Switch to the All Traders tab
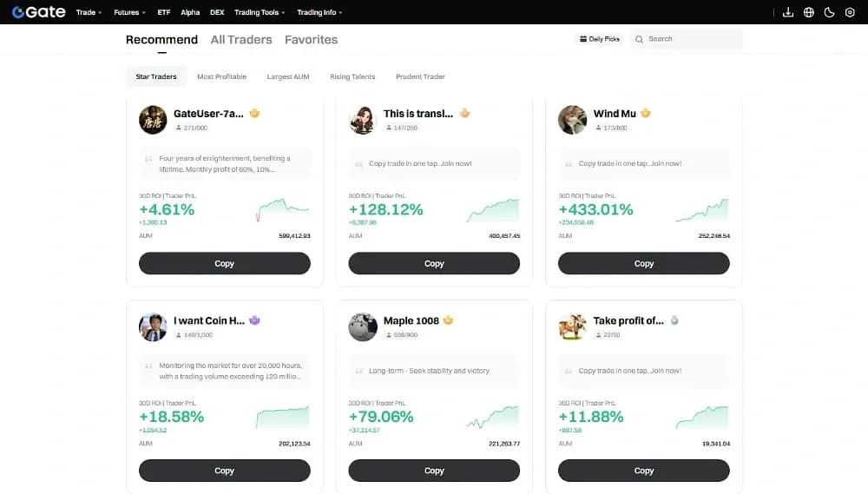Screen dimensions: 868x494 click(241, 39)
